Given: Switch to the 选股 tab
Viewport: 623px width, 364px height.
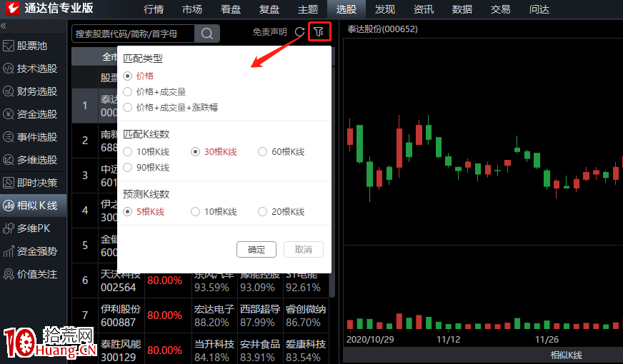Looking at the screenshot, I should 347,9.
